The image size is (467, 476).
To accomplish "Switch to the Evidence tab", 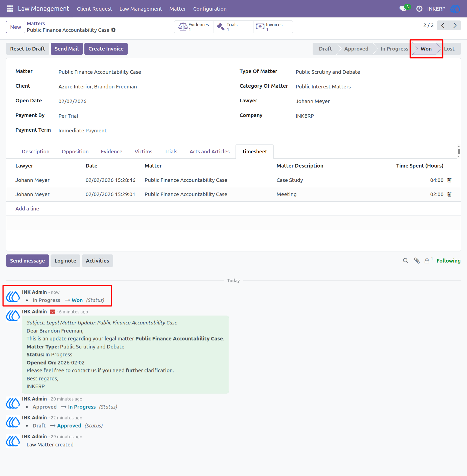I will coord(111,151).
